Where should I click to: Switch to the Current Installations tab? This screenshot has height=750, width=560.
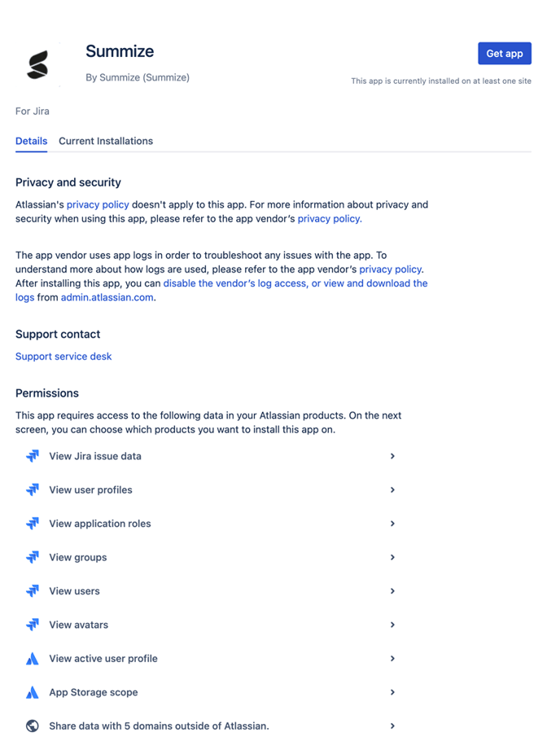point(105,141)
